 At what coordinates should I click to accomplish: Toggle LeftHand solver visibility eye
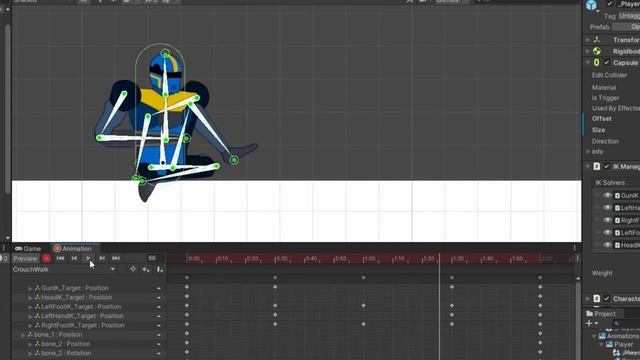coord(607,208)
